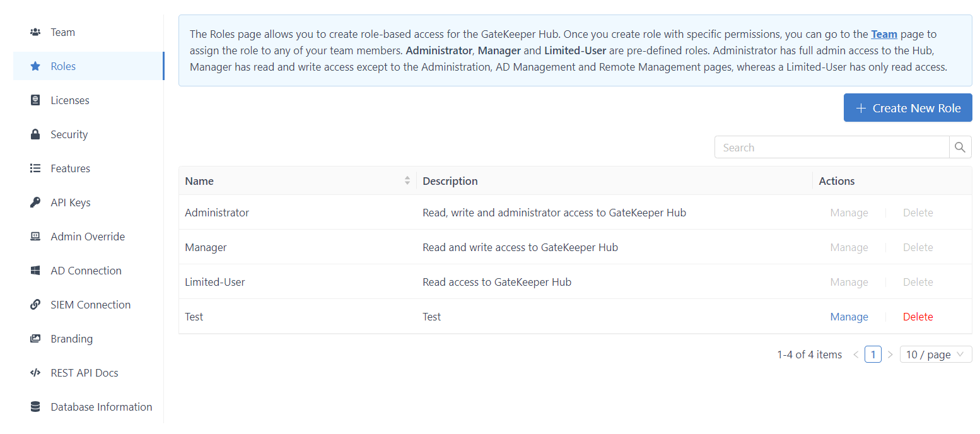980x434 pixels.
Task: Open the Admin Override menu item
Action: click(x=88, y=237)
